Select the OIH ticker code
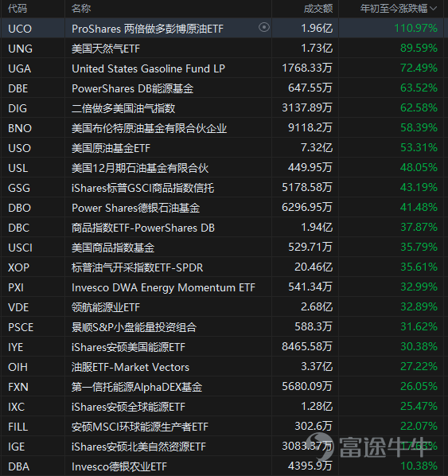Screen dimensions: 448x476 tap(18, 367)
